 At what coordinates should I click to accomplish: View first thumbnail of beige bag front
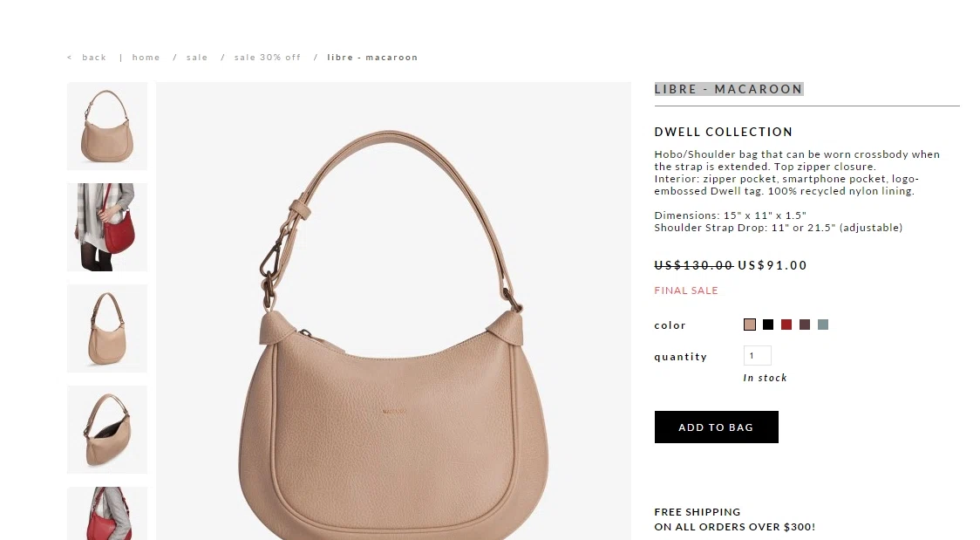pyautogui.click(x=107, y=126)
